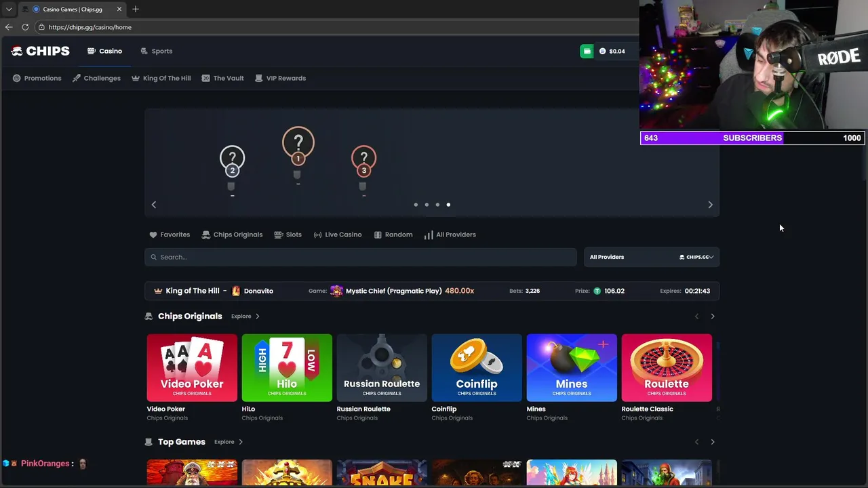Open VIP Rewards page
The width and height of the screenshot is (868, 488).
[280, 78]
